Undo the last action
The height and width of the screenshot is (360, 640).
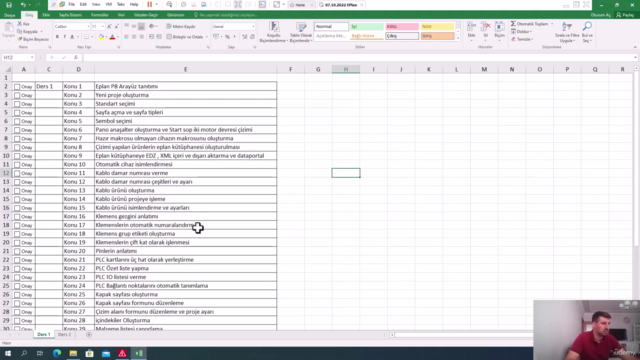(23, 5)
